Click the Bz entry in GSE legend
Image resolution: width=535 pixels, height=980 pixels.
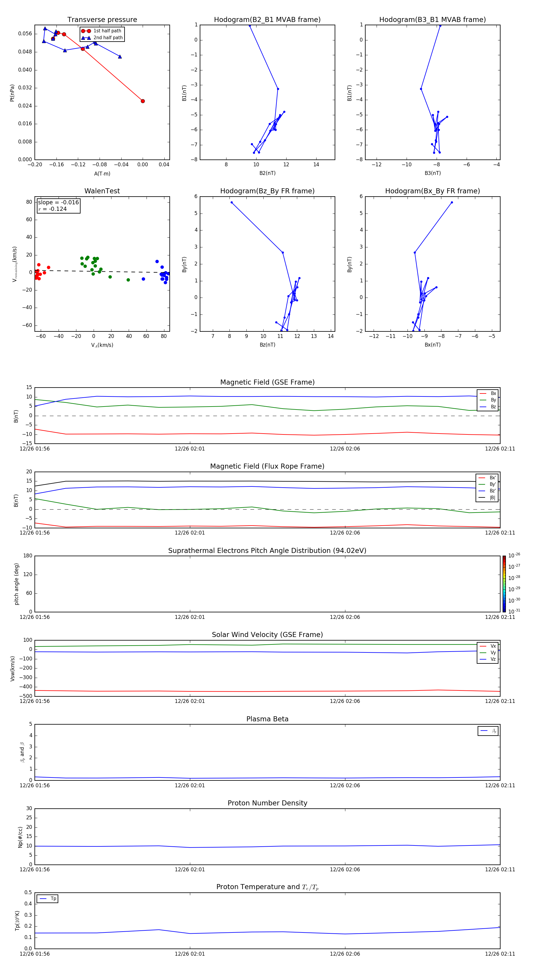(x=488, y=407)
